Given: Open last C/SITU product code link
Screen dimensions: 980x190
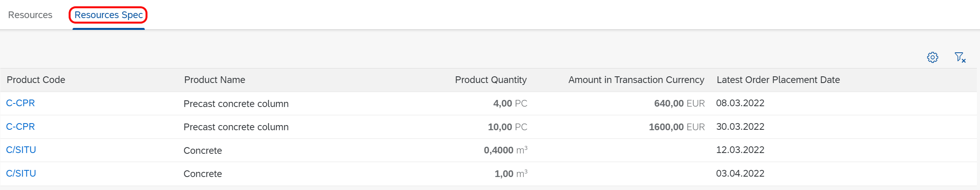Looking at the screenshot, I should click(21, 173).
